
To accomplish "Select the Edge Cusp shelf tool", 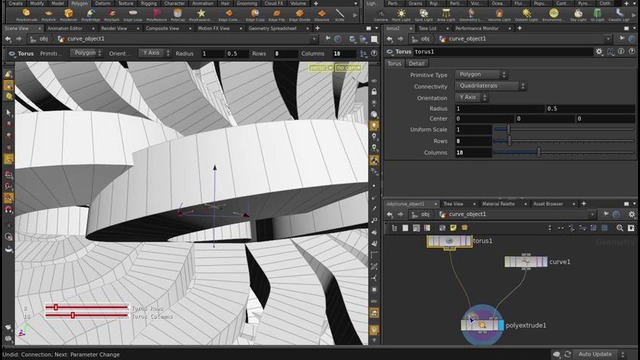I will (255, 15).
